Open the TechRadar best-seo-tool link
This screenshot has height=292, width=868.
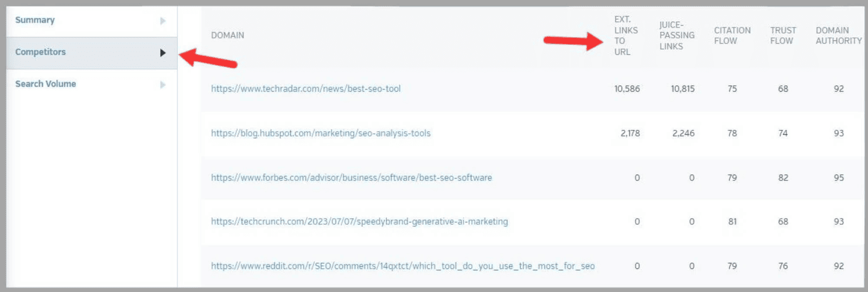(305, 89)
